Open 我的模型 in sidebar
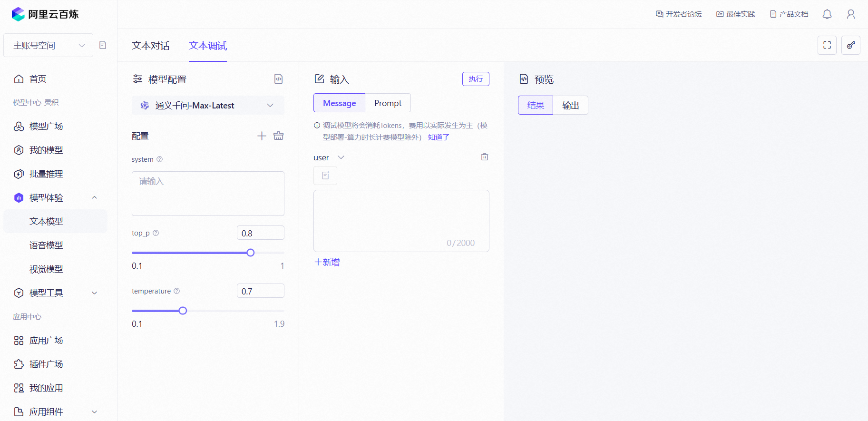The height and width of the screenshot is (421, 868). click(46, 150)
